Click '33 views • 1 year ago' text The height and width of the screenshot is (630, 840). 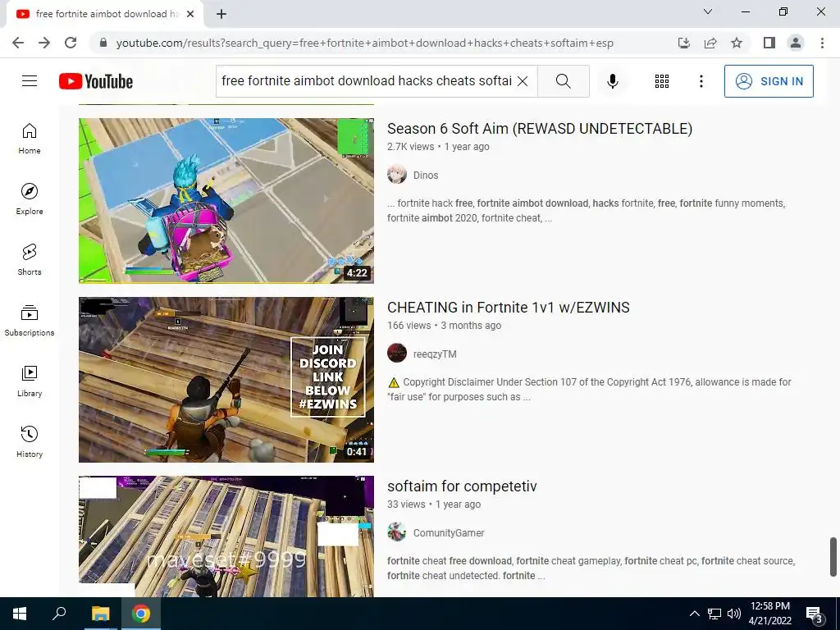pos(434,504)
